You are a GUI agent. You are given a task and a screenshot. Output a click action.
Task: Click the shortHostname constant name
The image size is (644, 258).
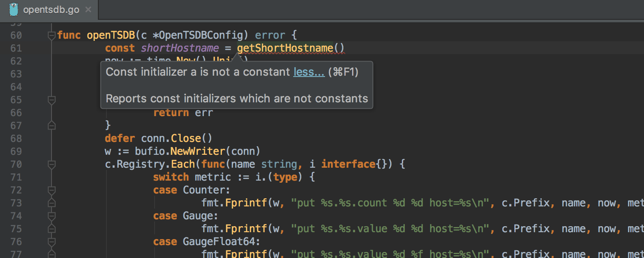point(180,48)
